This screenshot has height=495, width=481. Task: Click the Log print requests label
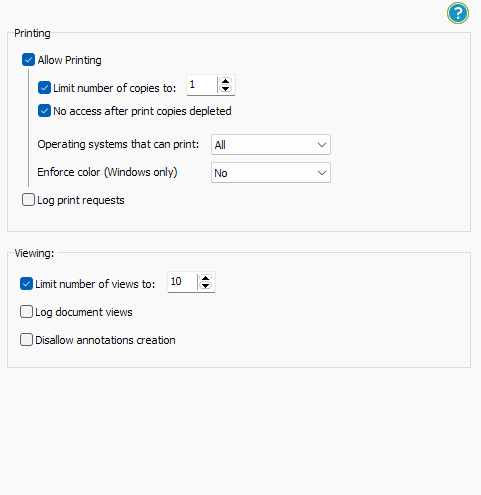point(81,200)
